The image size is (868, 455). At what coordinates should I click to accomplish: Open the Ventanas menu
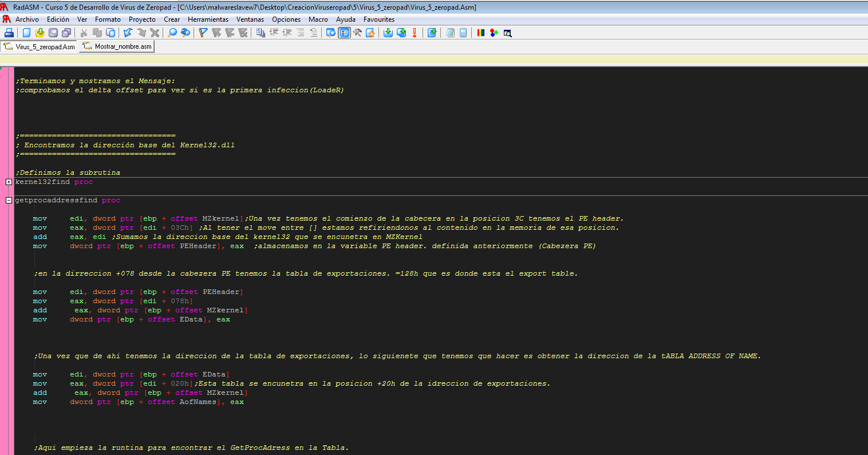[x=250, y=19]
